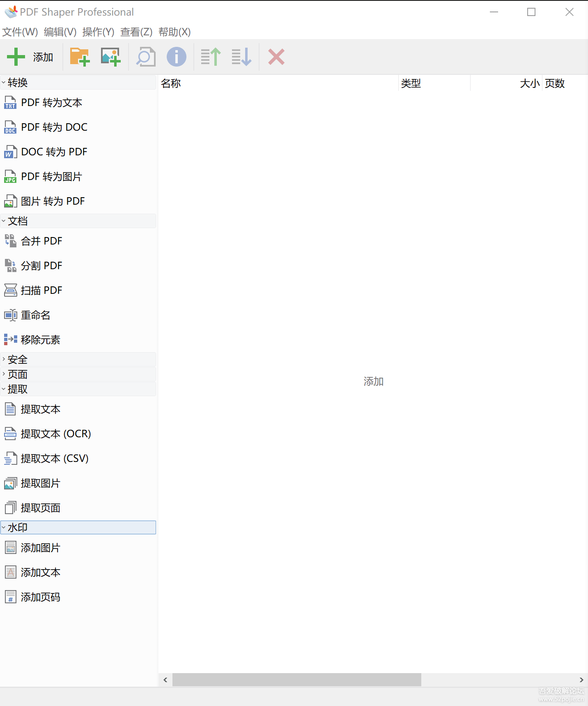Click the red X remove icon
The width and height of the screenshot is (588, 706).
[x=276, y=57]
